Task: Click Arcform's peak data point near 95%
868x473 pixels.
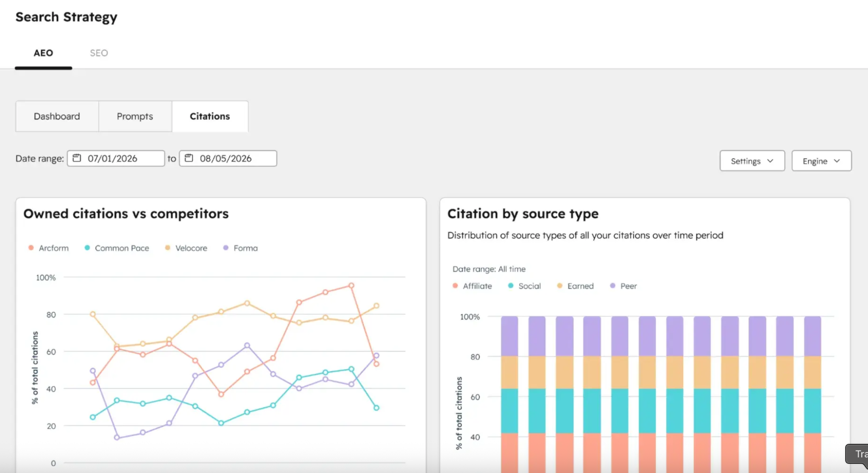Action: [351, 286]
